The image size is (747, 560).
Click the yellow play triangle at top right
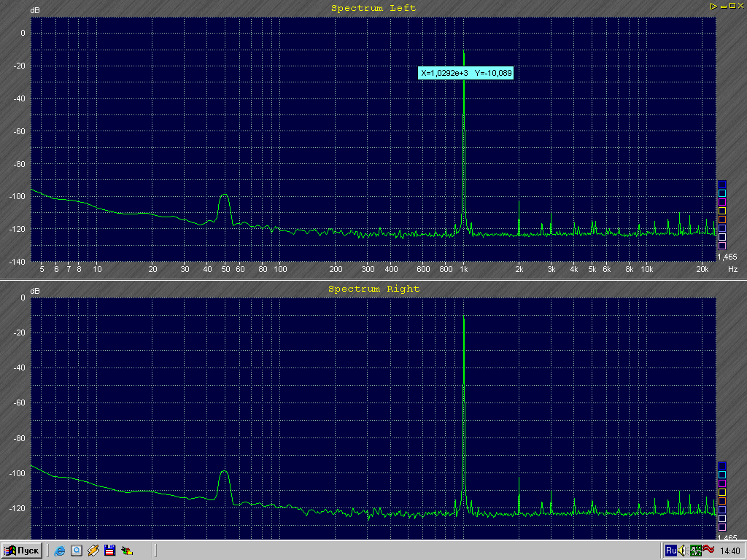pyautogui.click(x=712, y=6)
